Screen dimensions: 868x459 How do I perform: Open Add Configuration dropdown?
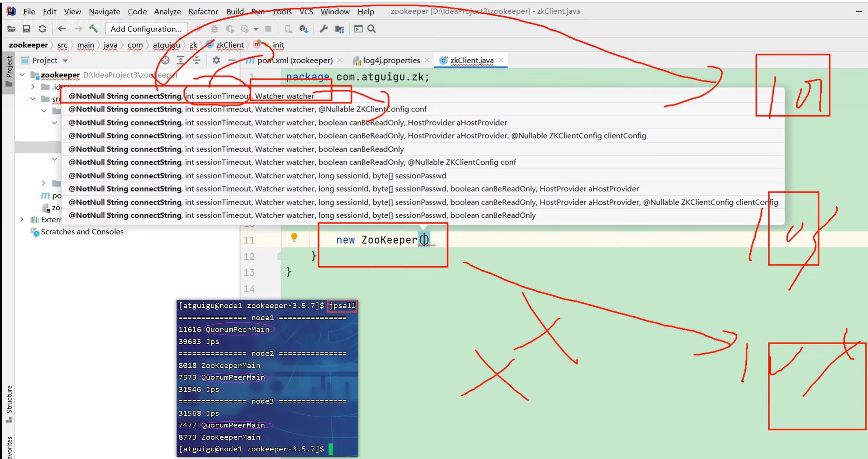coord(146,29)
